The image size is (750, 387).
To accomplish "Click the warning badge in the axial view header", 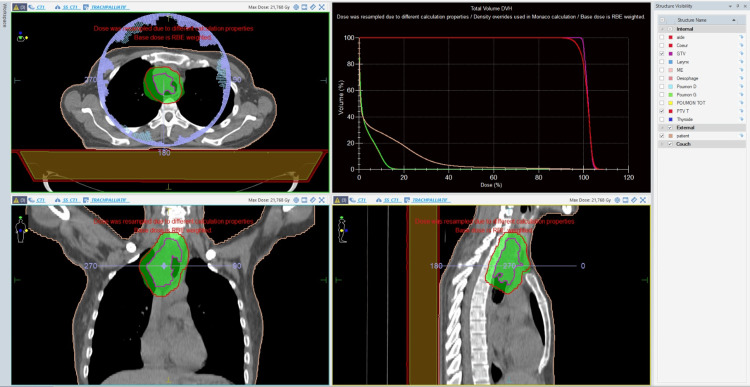I will (x=20, y=7).
